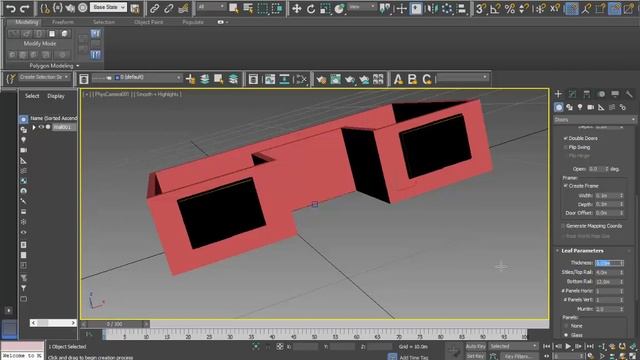Select the Unlink Selection tool

click(x=169, y=8)
